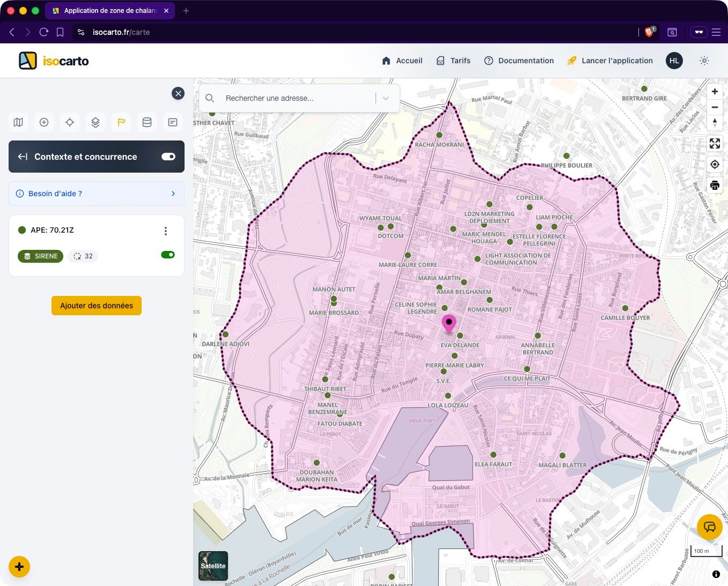
Task: Go to the Tarifs menu item
Action: (460, 61)
